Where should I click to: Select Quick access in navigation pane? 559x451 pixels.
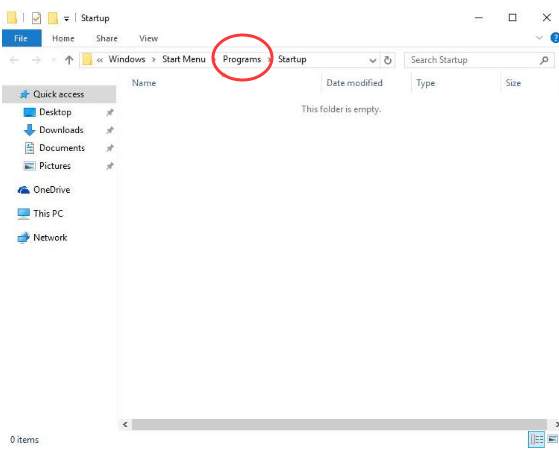pos(59,94)
